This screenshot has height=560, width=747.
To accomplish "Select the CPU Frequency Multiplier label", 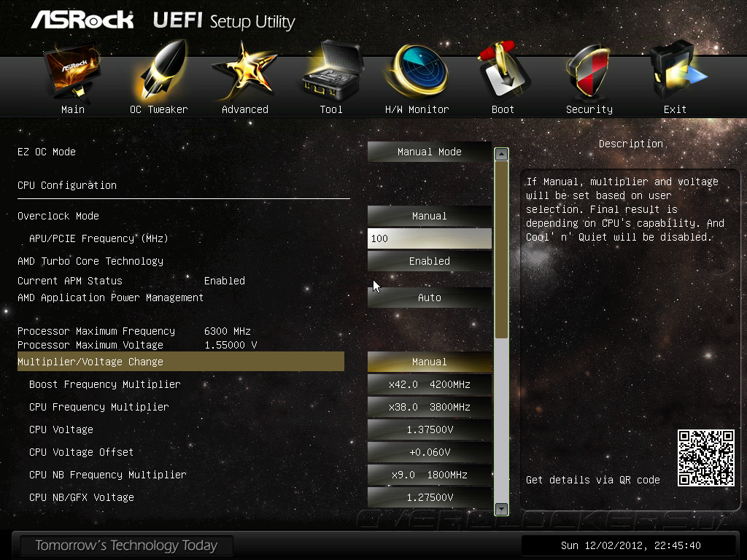I will pyautogui.click(x=99, y=407).
